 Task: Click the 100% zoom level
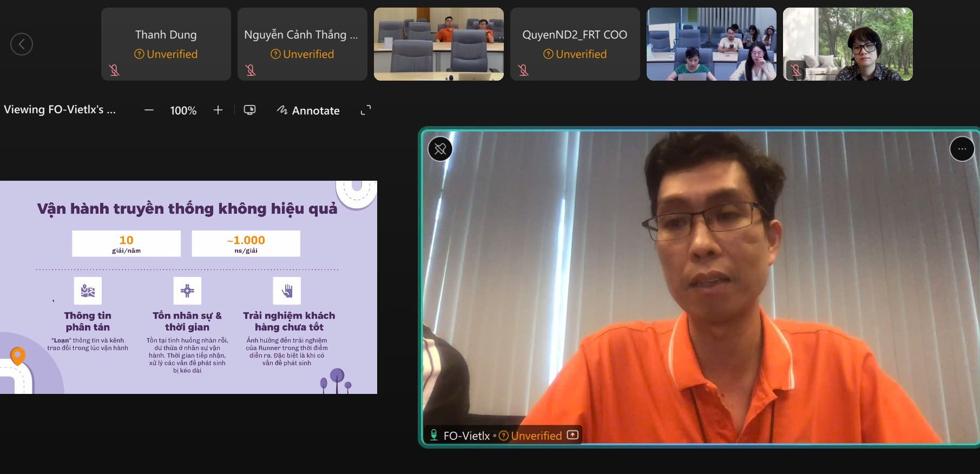point(183,110)
